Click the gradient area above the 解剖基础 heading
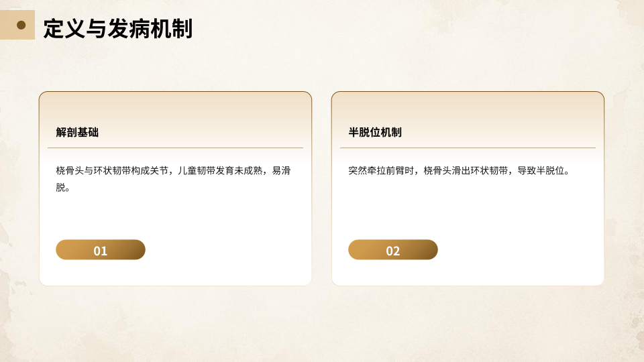The height and width of the screenshot is (362, 644). click(x=175, y=107)
